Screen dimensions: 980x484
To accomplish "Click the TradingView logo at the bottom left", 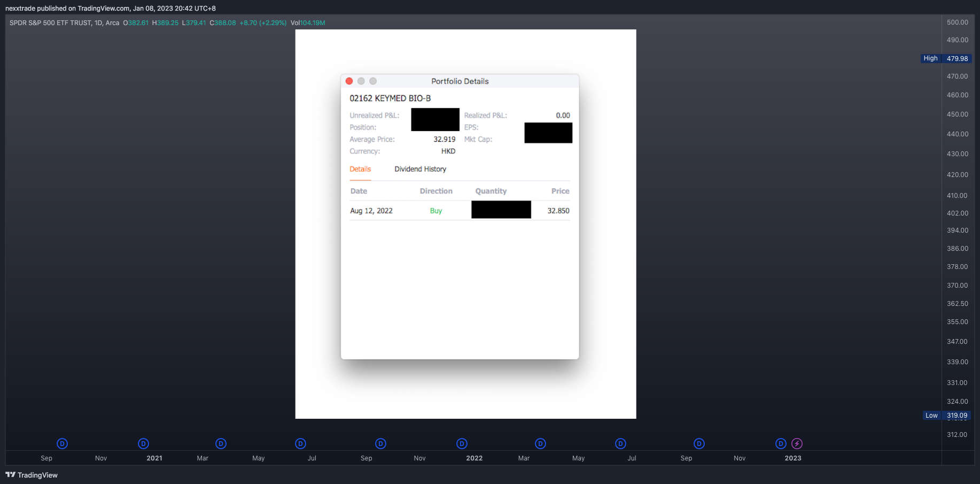I will (x=32, y=475).
